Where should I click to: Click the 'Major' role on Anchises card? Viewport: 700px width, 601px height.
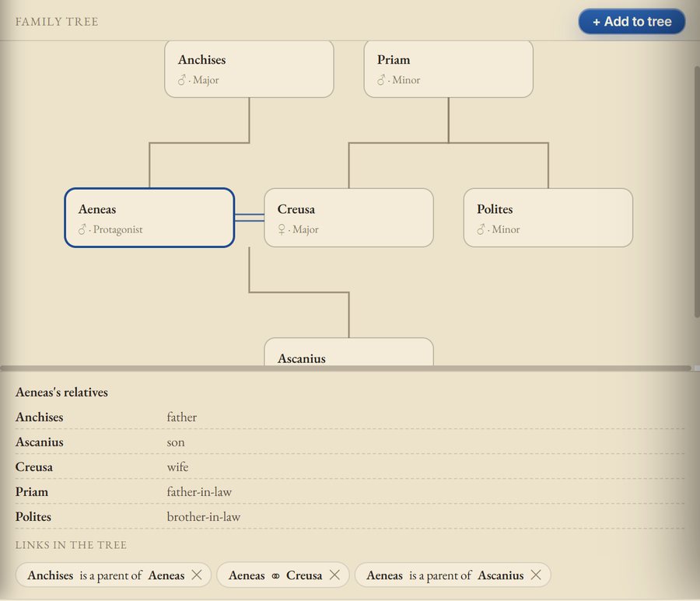tap(206, 80)
